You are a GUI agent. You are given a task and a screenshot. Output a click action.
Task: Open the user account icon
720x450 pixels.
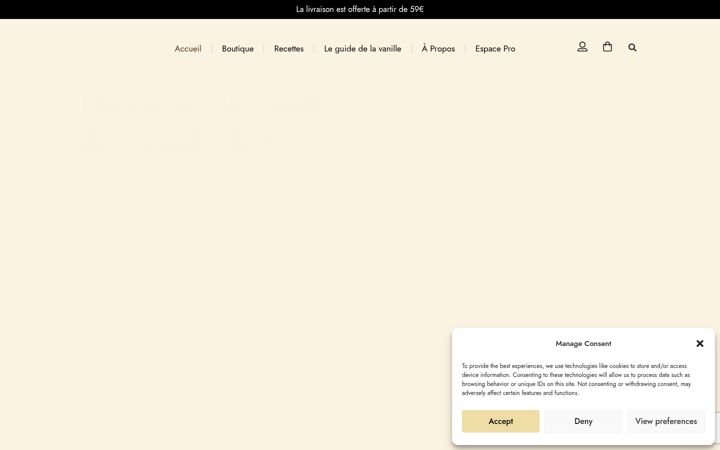tap(582, 47)
